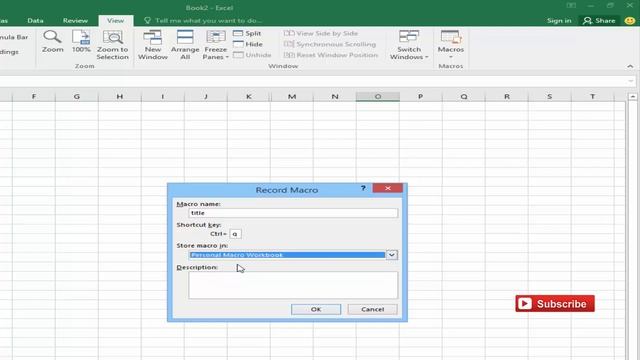Close the Record Macro dialog

coord(388,188)
